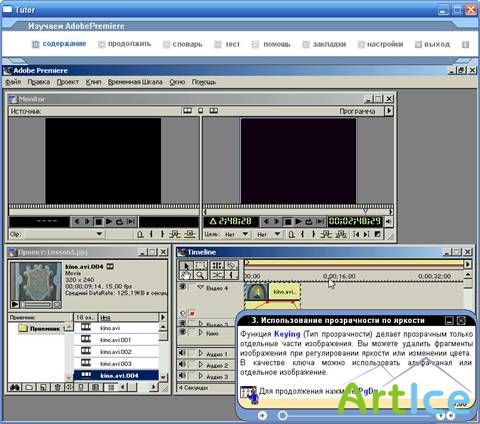
Task: Expand the Аудио 1 track triangle
Action: [x=201, y=353]
